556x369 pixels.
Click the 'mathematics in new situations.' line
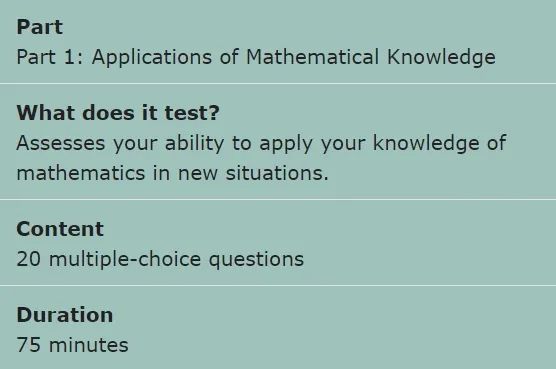point(172,173)
